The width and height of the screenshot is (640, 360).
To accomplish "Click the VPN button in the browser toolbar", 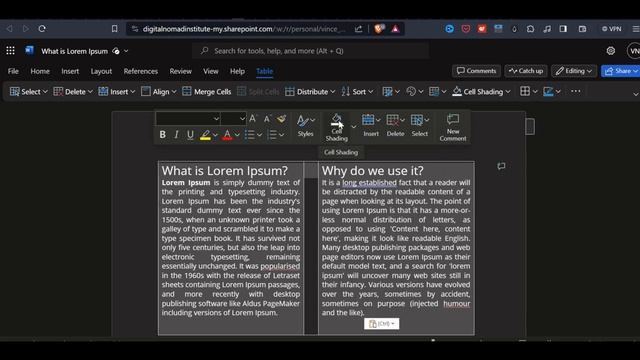I will click(x=611, y=29).
